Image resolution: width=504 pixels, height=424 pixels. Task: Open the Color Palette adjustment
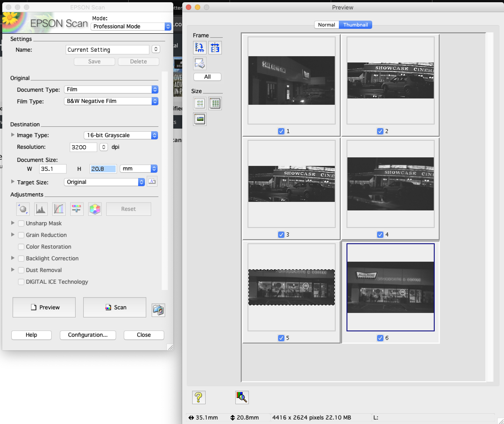click(94, 209)
